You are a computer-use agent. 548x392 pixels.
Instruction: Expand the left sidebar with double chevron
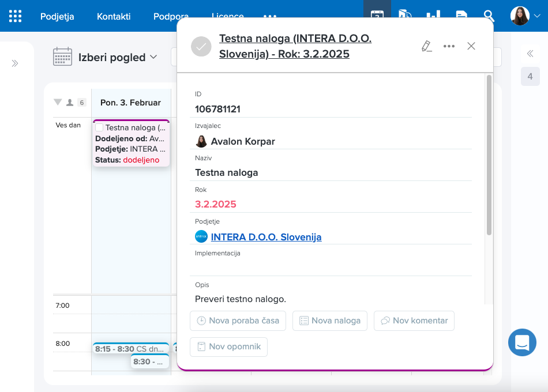tap(15, 63)
